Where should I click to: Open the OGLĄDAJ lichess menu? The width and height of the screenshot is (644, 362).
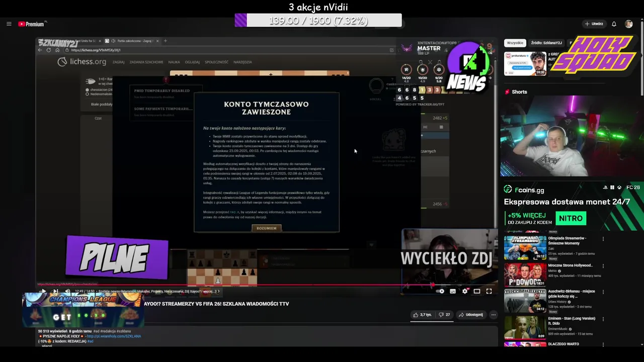192,62
